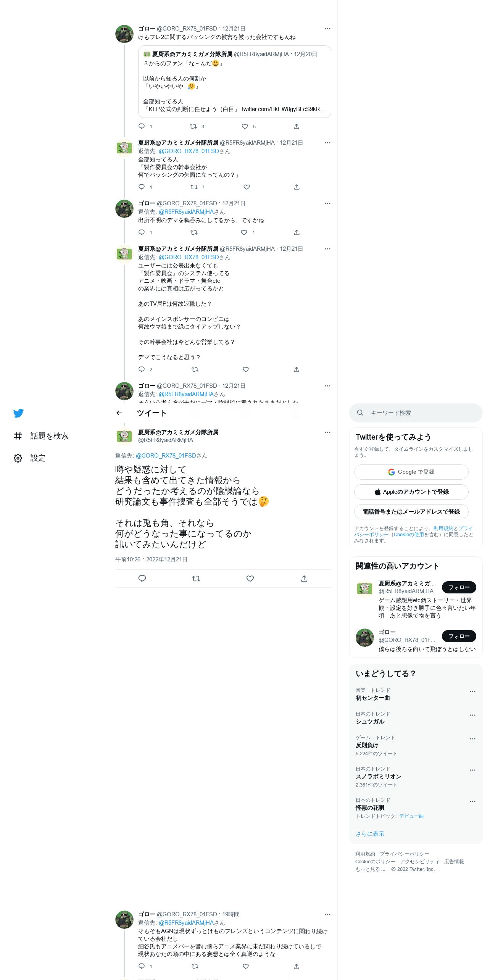
Task: Open the @GORO_RX78_01FSD reply-to link in the main tweet
Action: click(x=166, y=456)
